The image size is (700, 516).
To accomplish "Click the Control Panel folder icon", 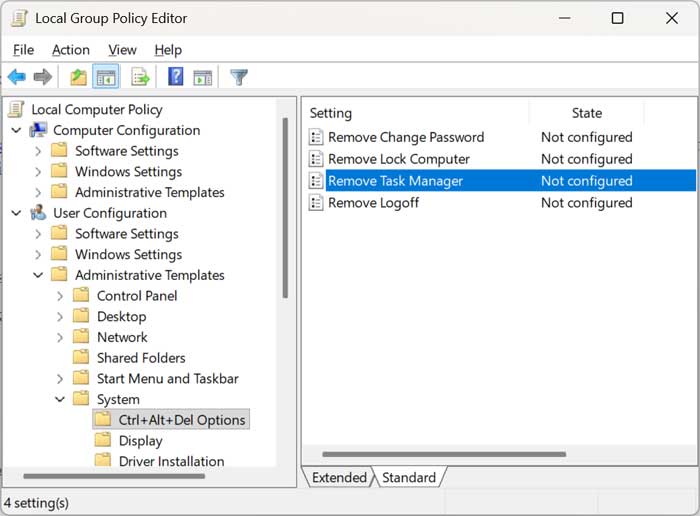I will point(81,295).
